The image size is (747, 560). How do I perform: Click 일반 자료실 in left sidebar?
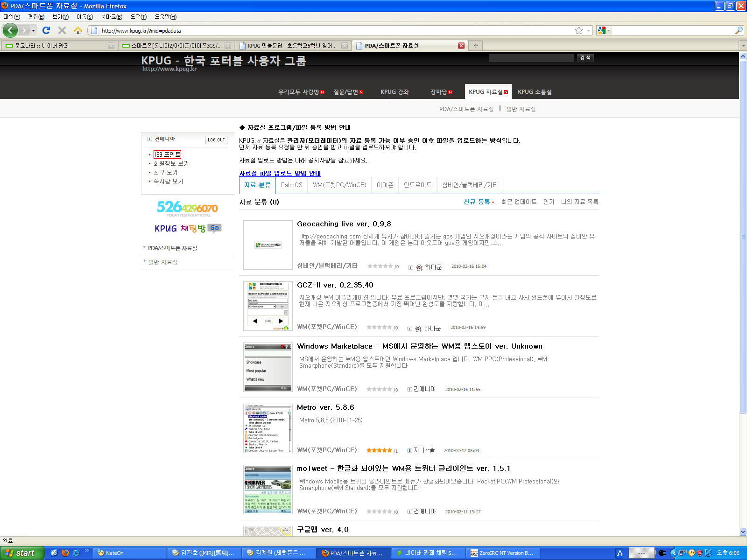[x=162, y=262]
